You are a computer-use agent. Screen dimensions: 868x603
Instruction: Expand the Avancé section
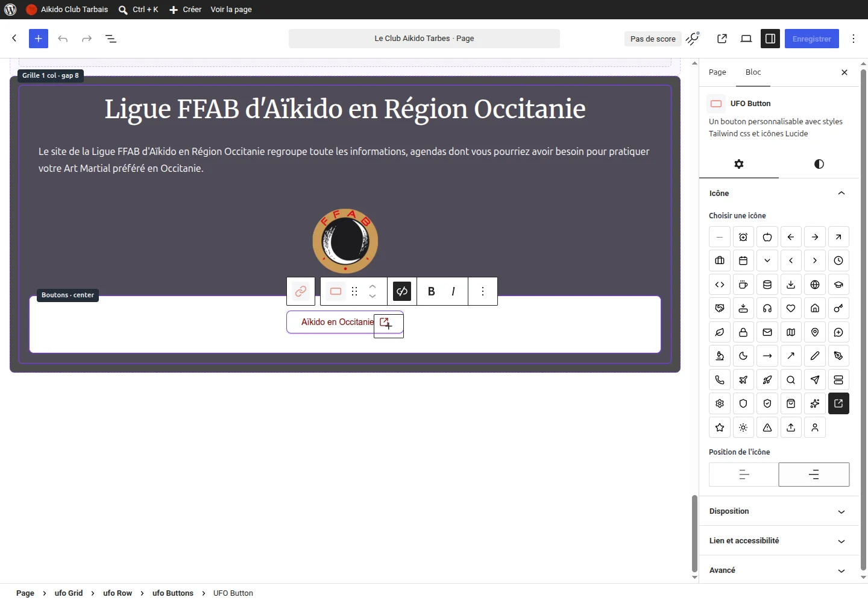[x=779, y=570]
